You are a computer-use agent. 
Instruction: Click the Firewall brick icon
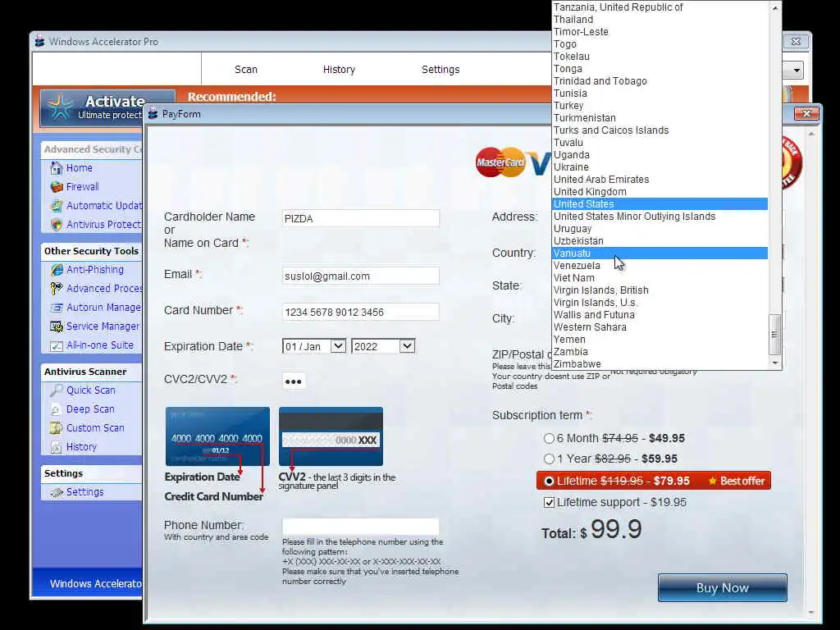tap(57, 187)
